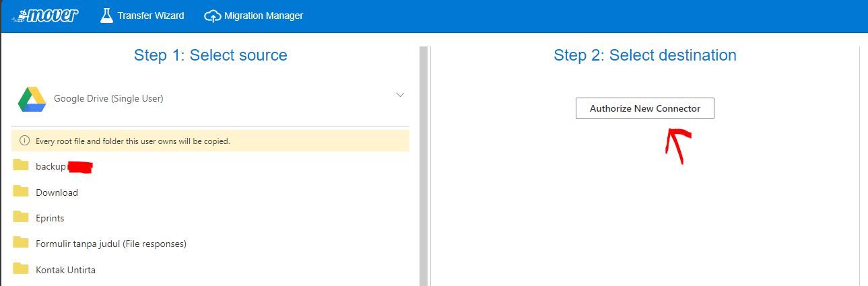Open the Google Drive (Single User) selector
This screenshot has width=868, height=286.
[108, 98]
